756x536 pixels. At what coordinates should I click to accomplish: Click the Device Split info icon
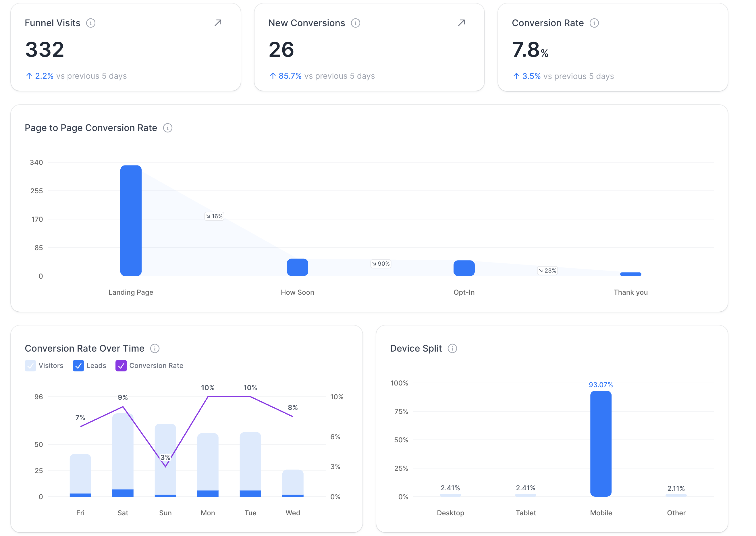coord(452,348)
